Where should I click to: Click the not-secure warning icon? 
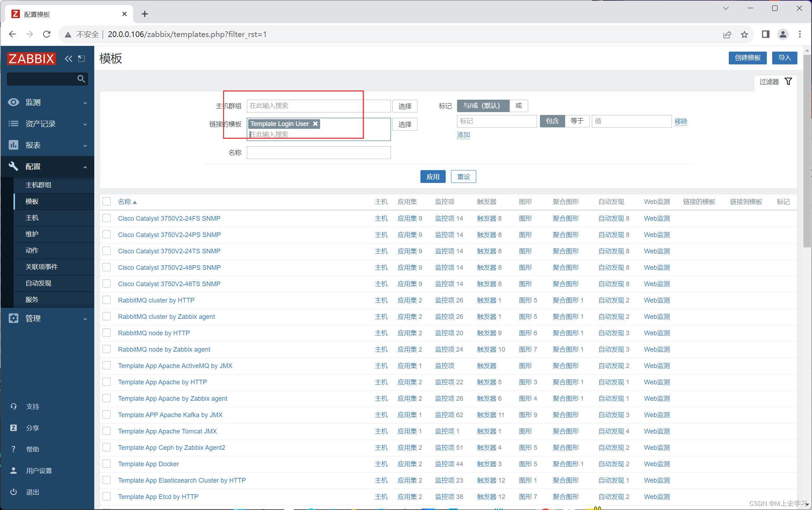coord(68,35)
